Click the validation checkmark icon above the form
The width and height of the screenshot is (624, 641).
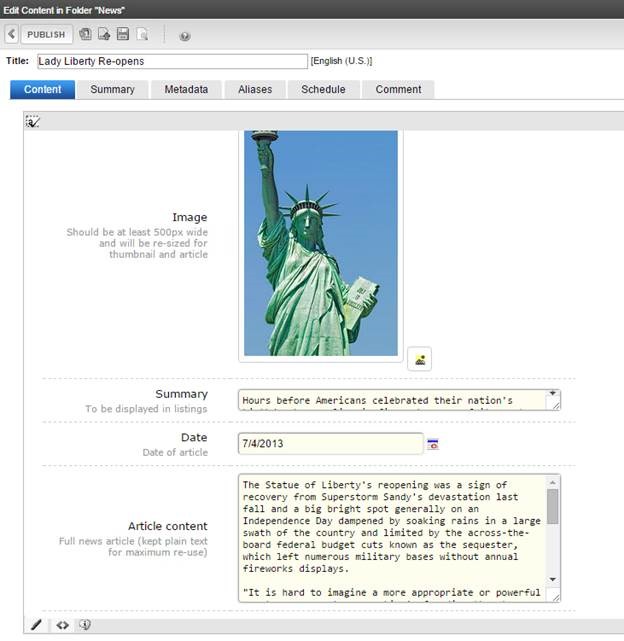[32, 121]
